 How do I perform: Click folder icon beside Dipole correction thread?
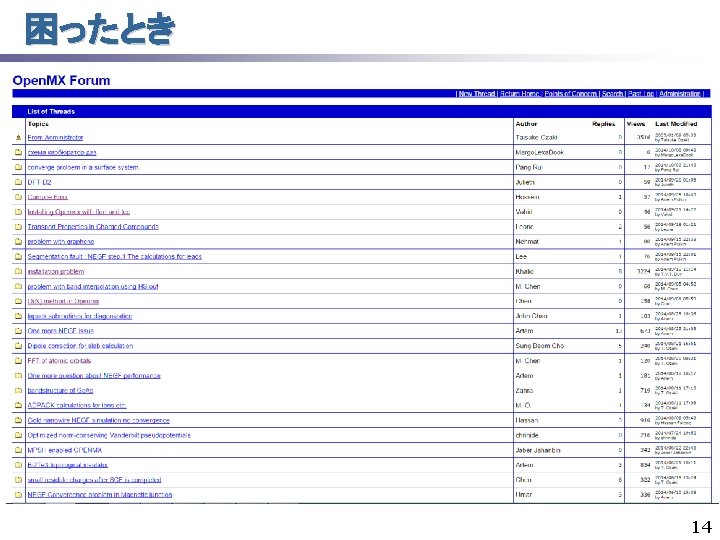tap(18, 346)
